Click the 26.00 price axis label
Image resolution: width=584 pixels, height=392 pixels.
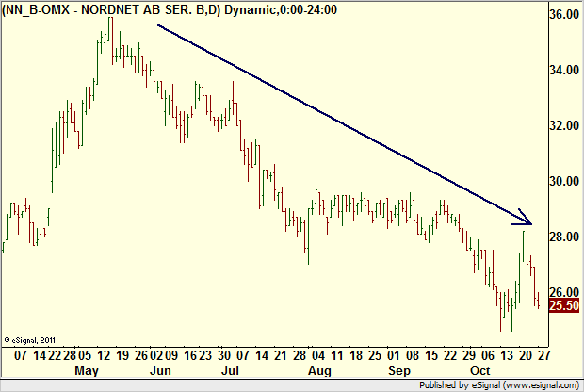564,292
